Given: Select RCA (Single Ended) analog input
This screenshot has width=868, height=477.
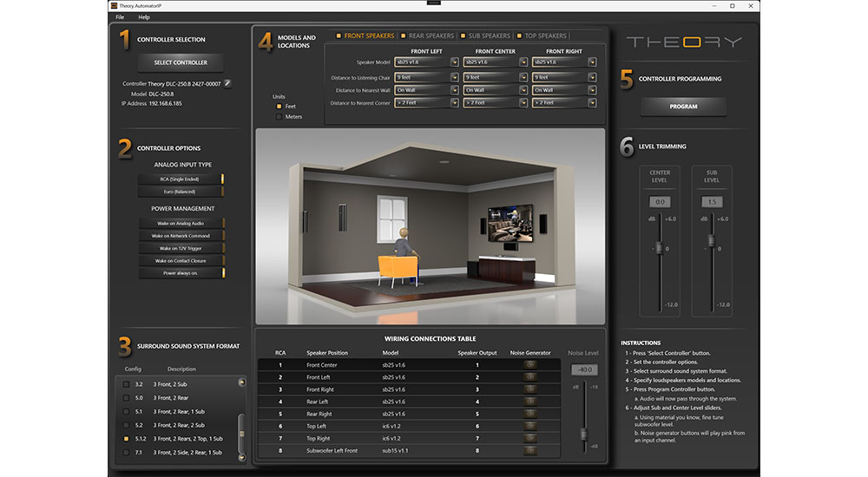Looking at the screenshot, I should click(x=181, y=179).
